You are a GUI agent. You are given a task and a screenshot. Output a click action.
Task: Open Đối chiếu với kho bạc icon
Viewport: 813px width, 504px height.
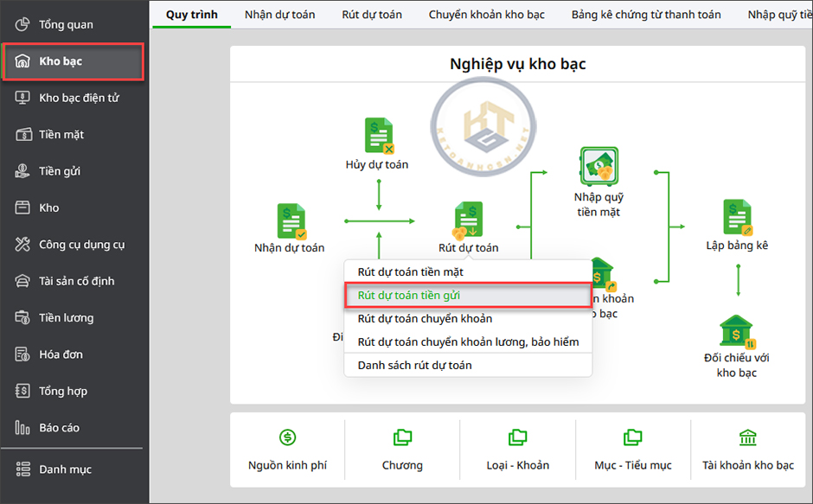point(737,331)
